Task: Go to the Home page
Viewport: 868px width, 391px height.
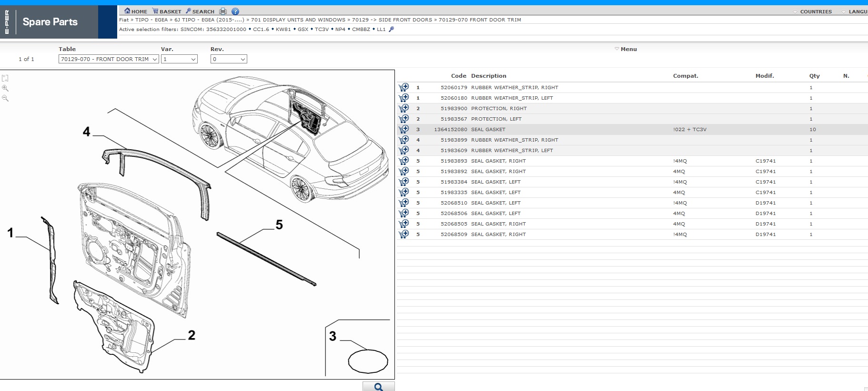Action: click(136, 11)
